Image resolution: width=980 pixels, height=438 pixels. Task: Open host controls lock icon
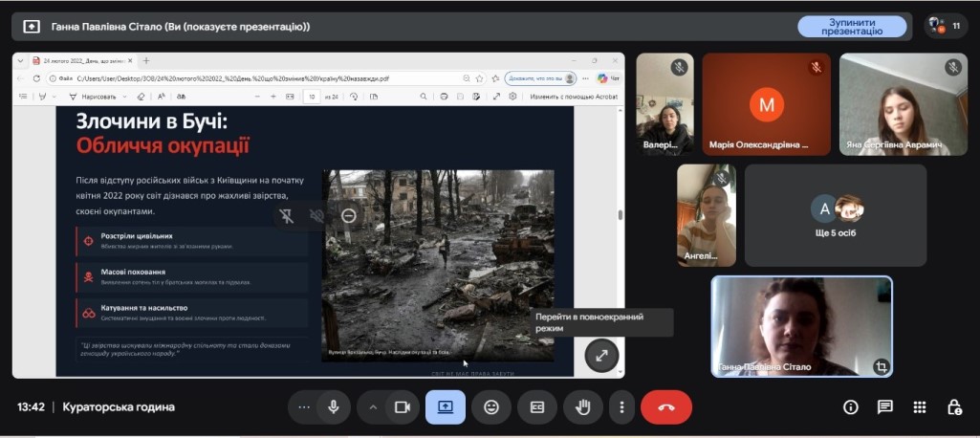pos(954,407)
